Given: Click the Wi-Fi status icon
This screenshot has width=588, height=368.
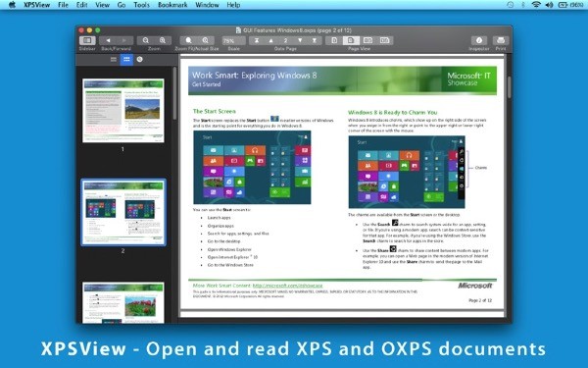Looking at the screenshot, I should 536,5.
